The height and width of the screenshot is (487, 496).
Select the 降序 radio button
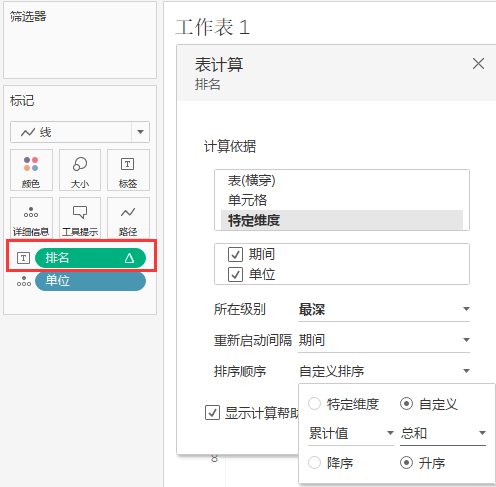314,463
